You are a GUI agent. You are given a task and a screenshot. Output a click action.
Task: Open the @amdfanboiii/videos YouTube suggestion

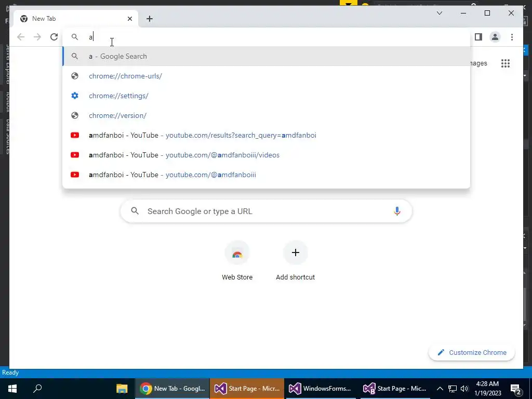click(x=267, y=155)
